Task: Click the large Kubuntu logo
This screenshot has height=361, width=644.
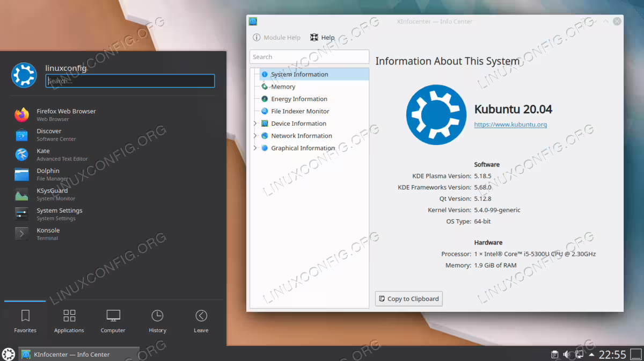Action: coord(436,115)
